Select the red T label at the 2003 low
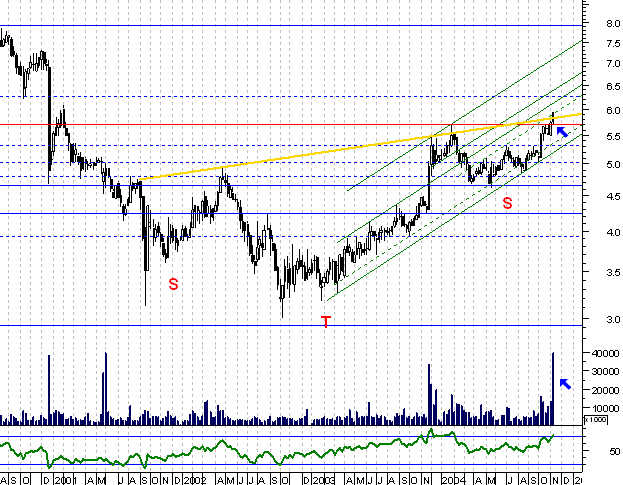The image size is (623, 485). pyautogui.click(x=325, y=321)
